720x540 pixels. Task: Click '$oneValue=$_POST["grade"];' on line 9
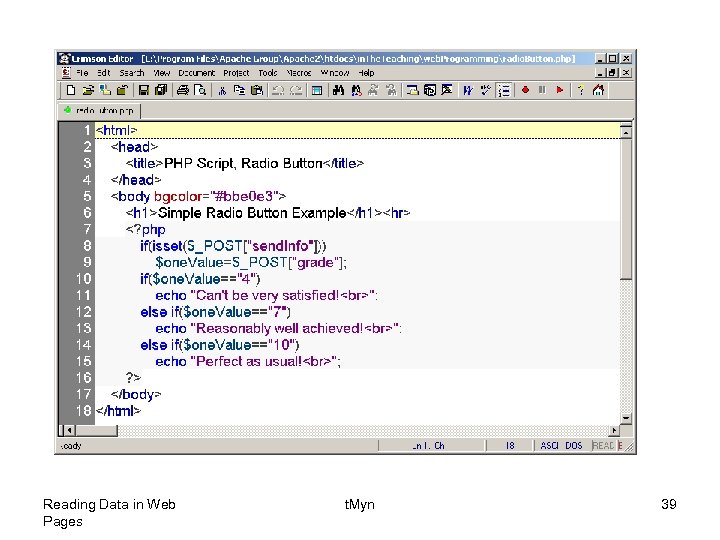[251, 263]
